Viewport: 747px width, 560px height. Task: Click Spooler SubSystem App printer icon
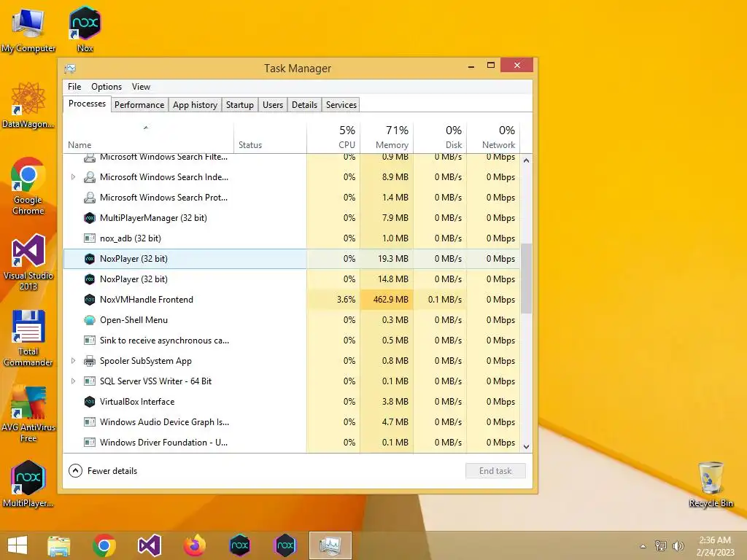pos(90,361)
